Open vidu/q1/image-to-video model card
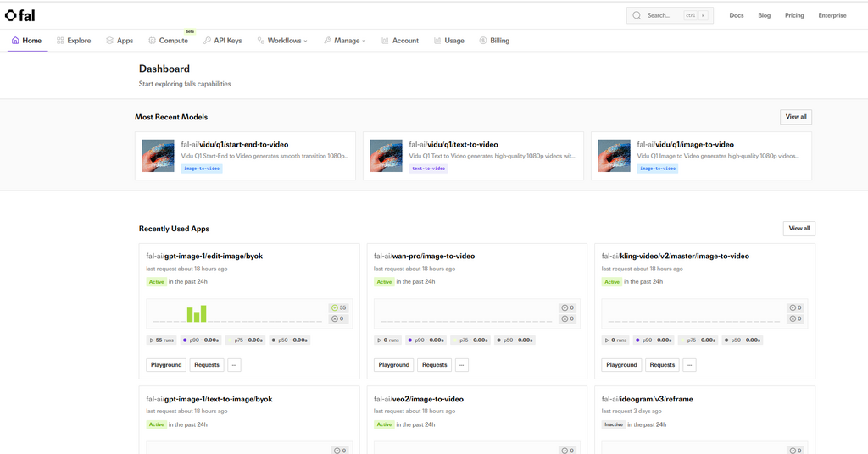868x454 pixels. click(x=701, y=156)
